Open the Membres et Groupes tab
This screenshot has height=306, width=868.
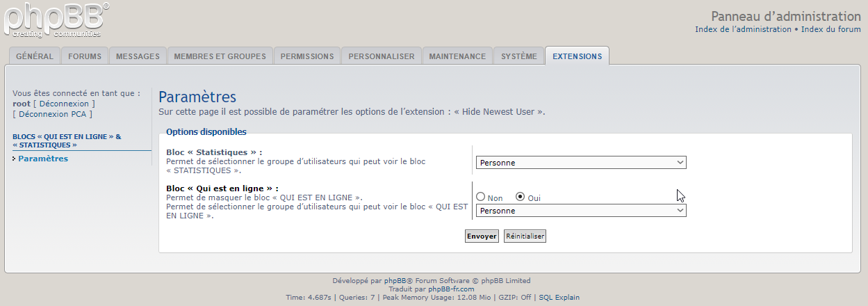coord(220,56)
